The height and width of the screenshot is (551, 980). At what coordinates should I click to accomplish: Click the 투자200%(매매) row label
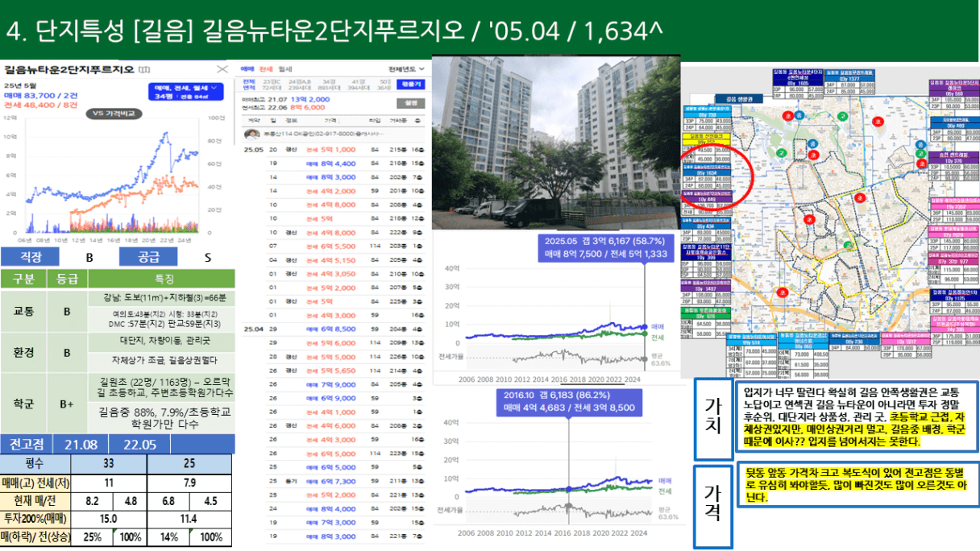[35, 518]
